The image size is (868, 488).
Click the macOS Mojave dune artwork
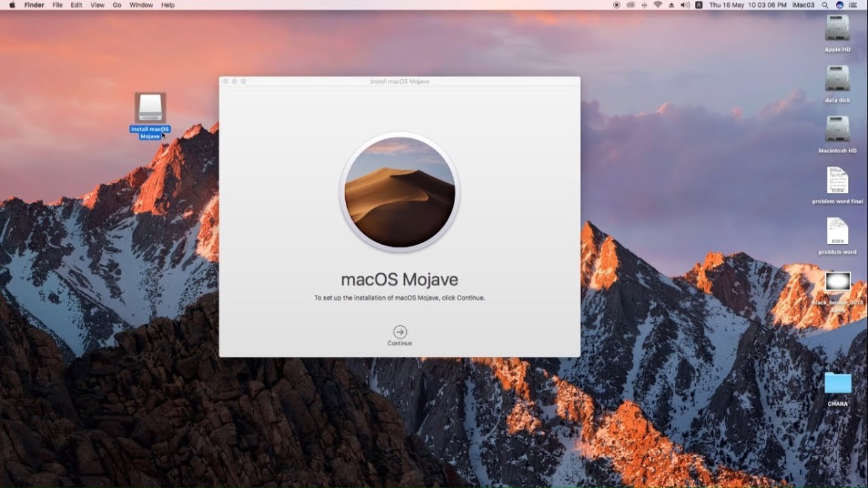pos(399,192)
